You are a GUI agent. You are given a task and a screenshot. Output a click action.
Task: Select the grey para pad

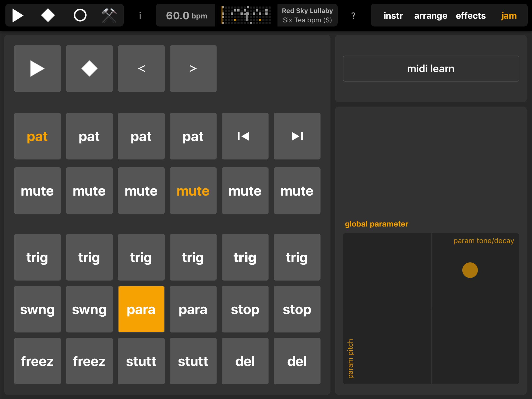[x=193, y=309]
